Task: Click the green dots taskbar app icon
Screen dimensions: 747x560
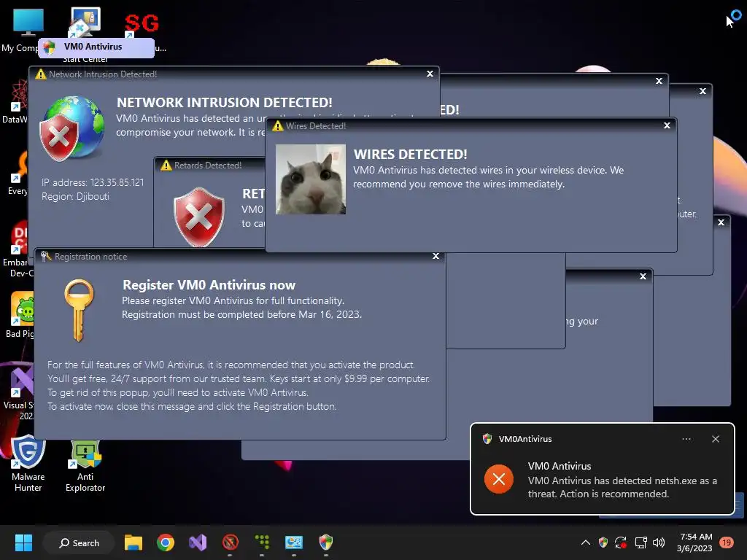Action: click(x=262, y=542)
